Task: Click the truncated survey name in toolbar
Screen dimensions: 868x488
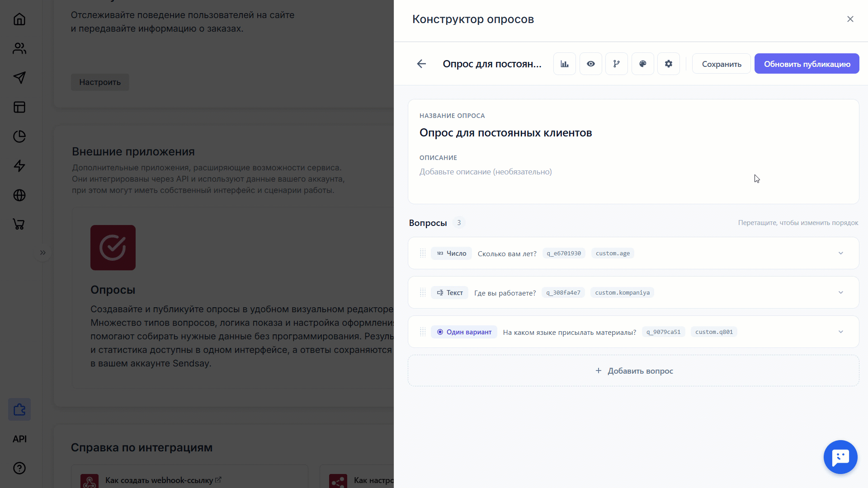Action: (x=492, y=64)
